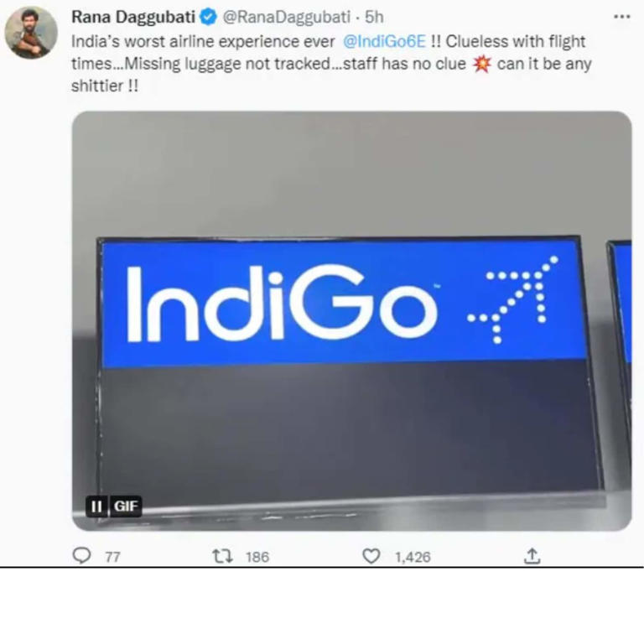Visit the @IndiGo6E mention link
This screenshot has height=644, width=644.
pyautogui.click(x=384, y=41)
